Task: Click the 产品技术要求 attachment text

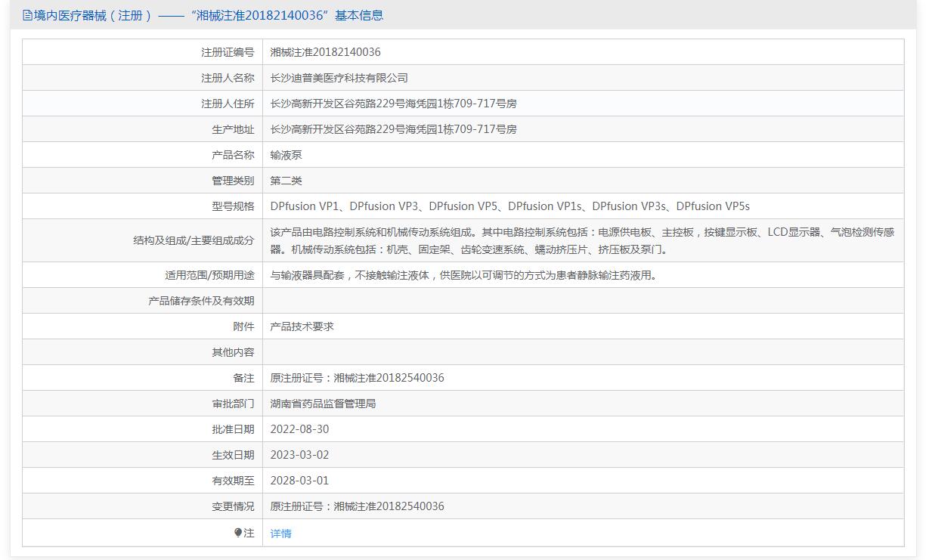Action: (x=302, y=326)
